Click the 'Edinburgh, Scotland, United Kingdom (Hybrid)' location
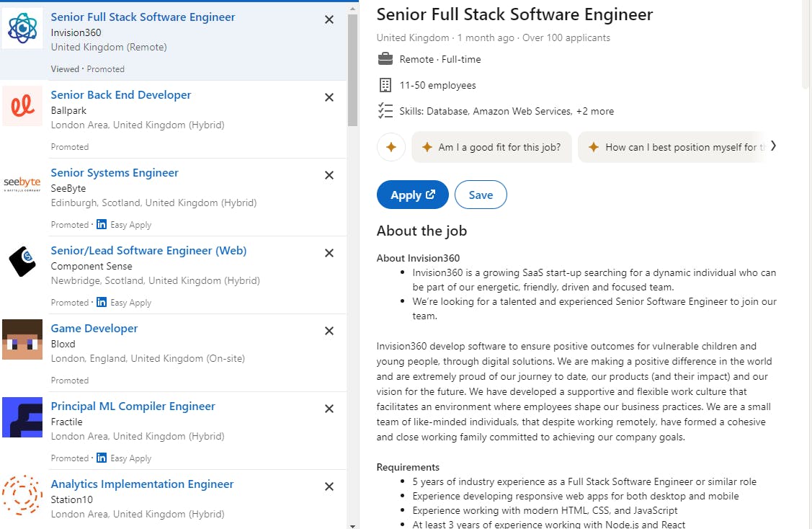The width and height of the screenshot is (812, 529). [153, 203]
